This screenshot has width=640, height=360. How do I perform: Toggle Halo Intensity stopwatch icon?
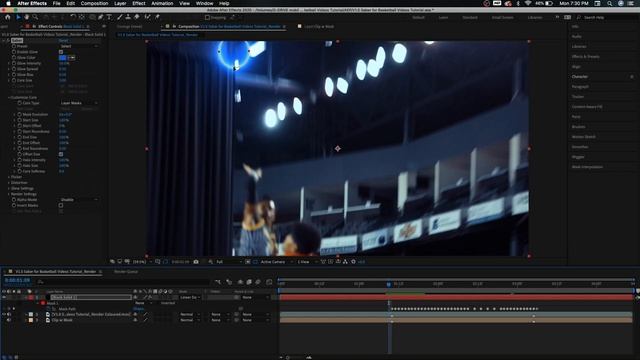tap(19, 160)
